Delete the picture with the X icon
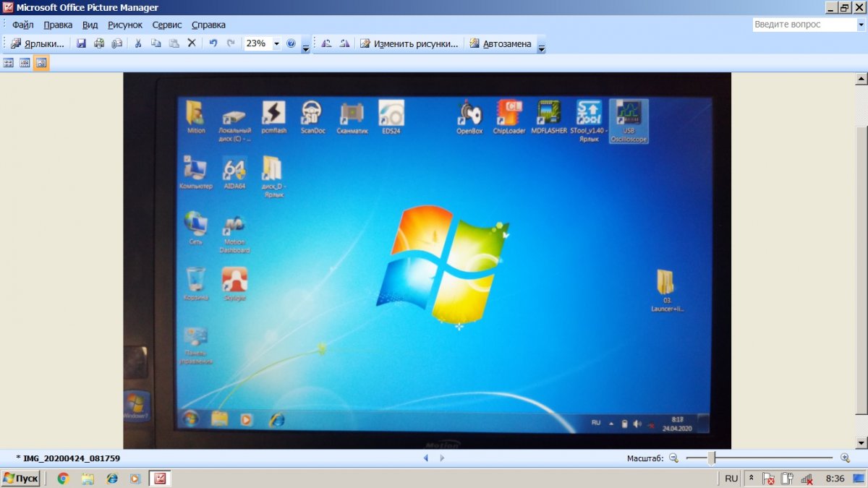The width and height of the screenshot is (868, 488). coord(192,43)
